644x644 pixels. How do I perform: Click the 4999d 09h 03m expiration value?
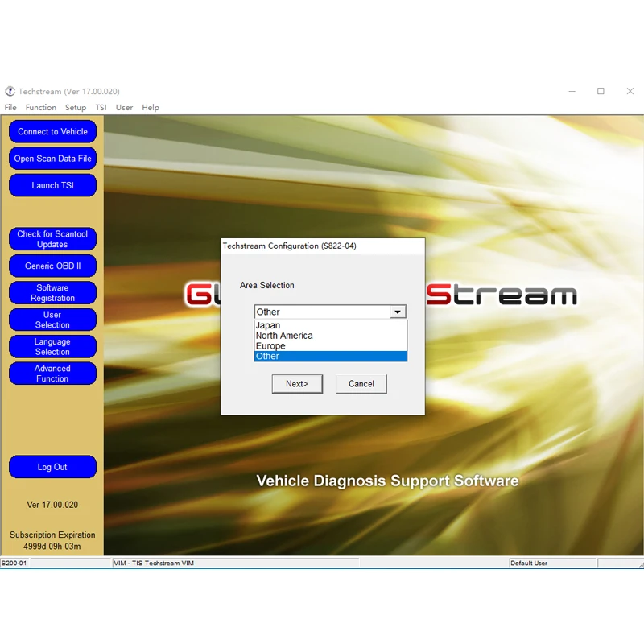(52, 547)
